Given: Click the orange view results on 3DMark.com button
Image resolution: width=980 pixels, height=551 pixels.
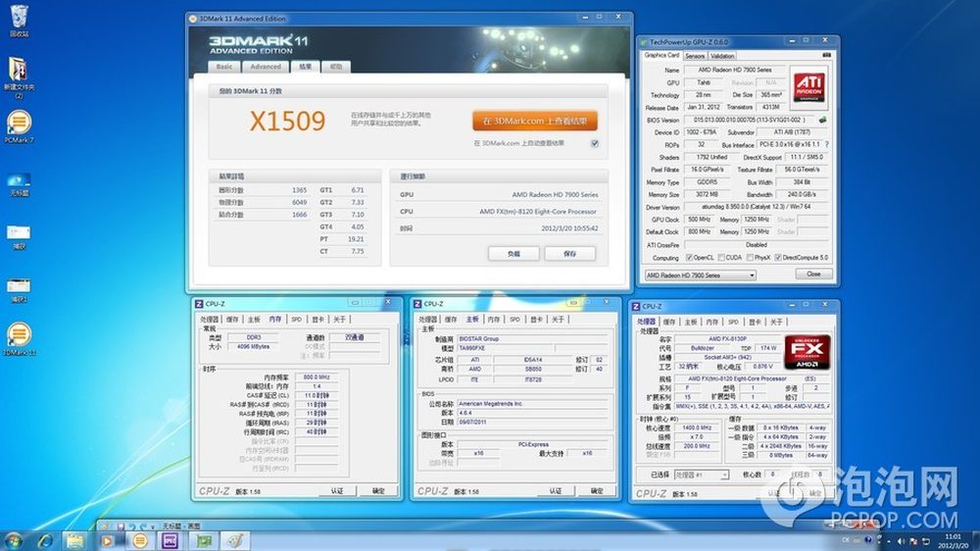Looking at the screenshot, I should [535, 121].
